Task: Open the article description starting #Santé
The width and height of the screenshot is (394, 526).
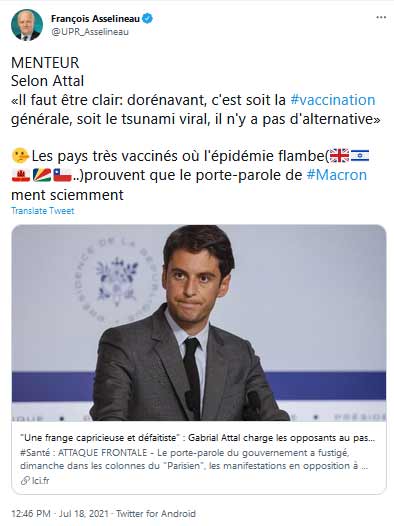Action: pyautogui.click(x=194, y=459)
